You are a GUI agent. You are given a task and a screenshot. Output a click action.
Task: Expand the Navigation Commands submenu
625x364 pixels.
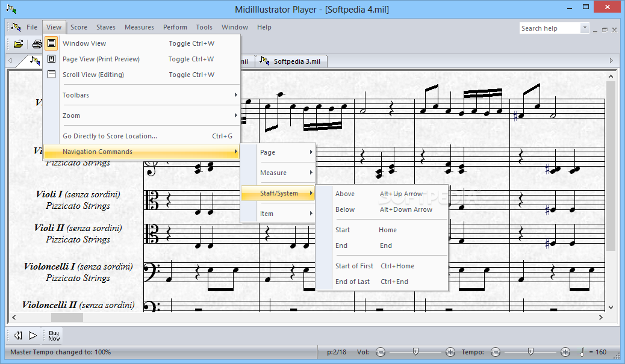point(141,152)
